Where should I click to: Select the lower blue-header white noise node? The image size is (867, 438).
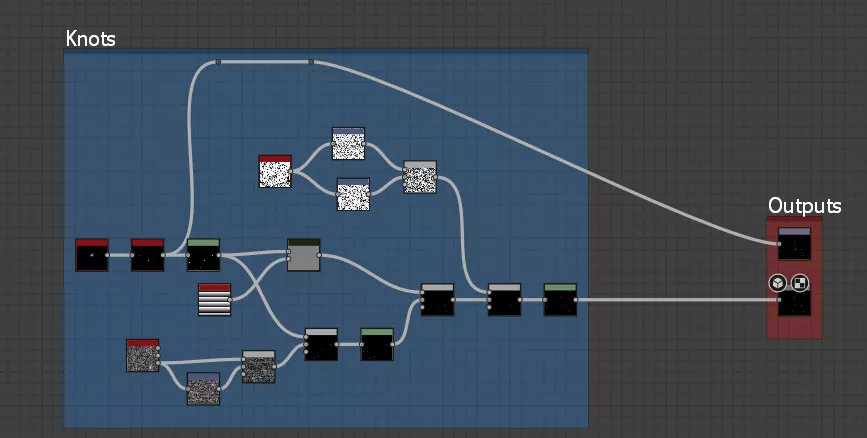(x=353, y=194)
